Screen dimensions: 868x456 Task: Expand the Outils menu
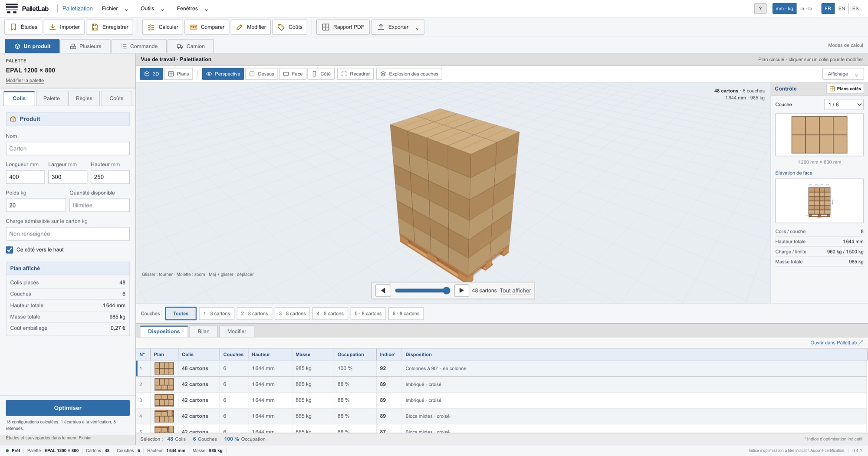coord(152,9)
